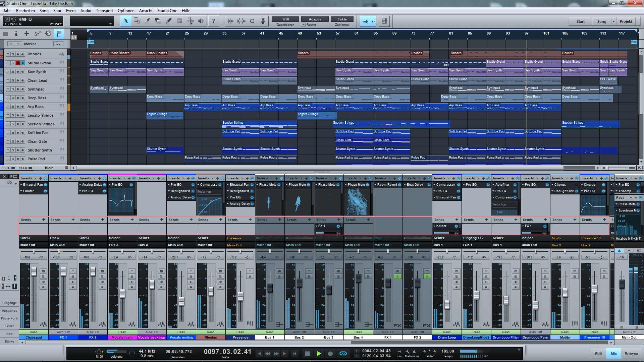This screenshot has height=362, width=644.
Task: Solo the Saw Synth track
Action: 13,72
